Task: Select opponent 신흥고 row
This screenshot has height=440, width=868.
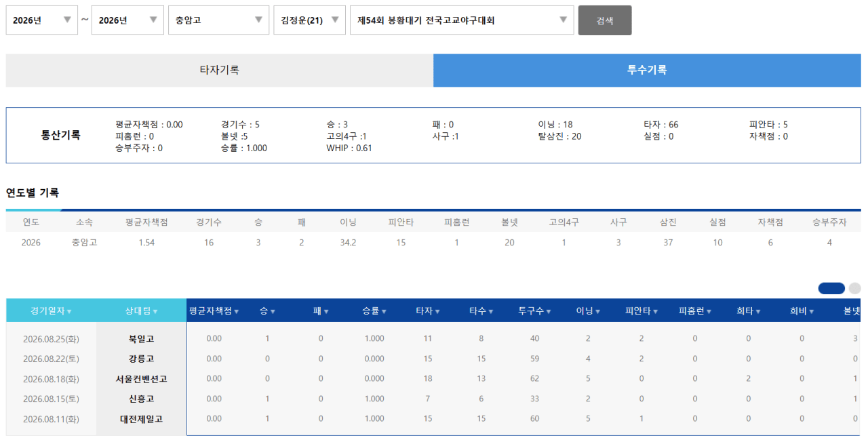Action: (141, 399)
